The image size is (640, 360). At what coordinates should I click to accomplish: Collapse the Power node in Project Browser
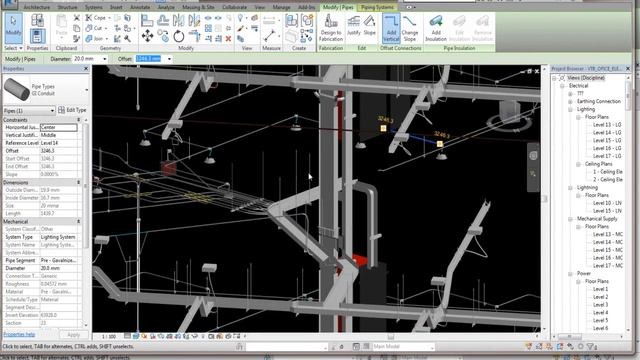570,273
